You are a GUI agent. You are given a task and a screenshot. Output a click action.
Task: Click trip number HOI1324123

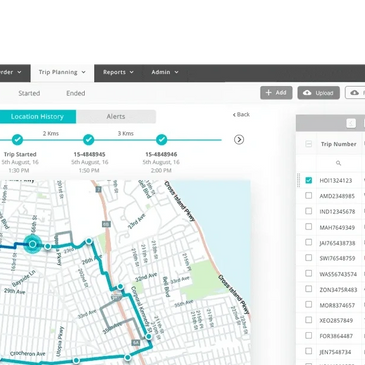[336, 181]
